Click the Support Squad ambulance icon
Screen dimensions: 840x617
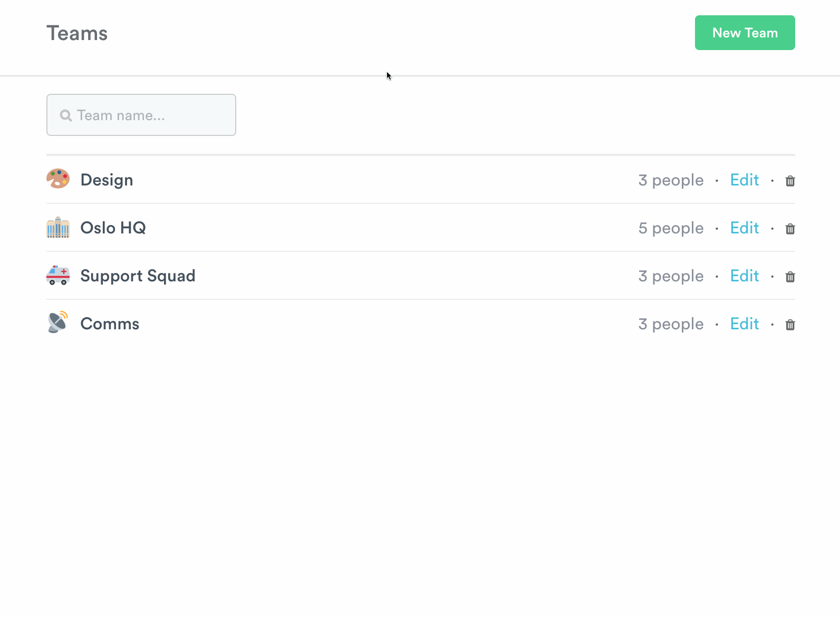58,276
